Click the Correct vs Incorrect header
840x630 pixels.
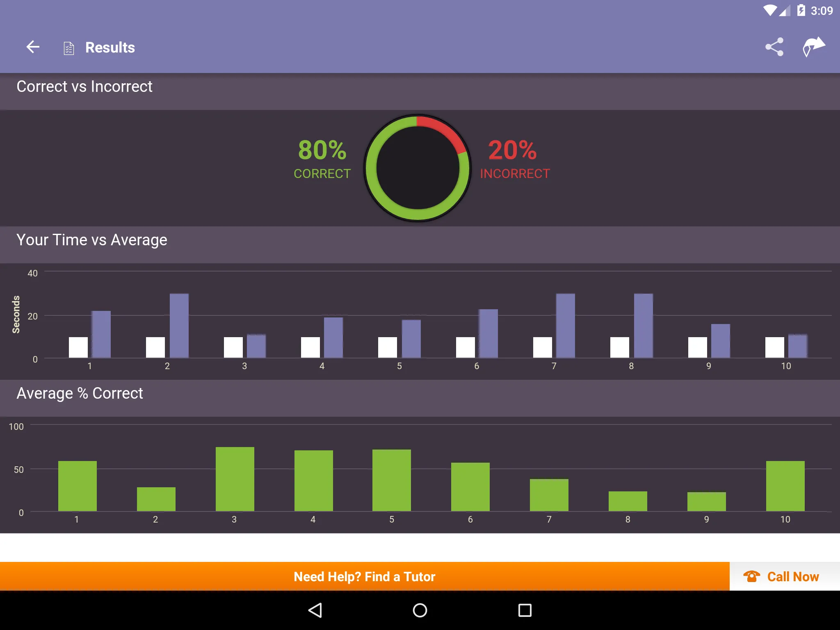pyautogui.click(x=84, y=87)
